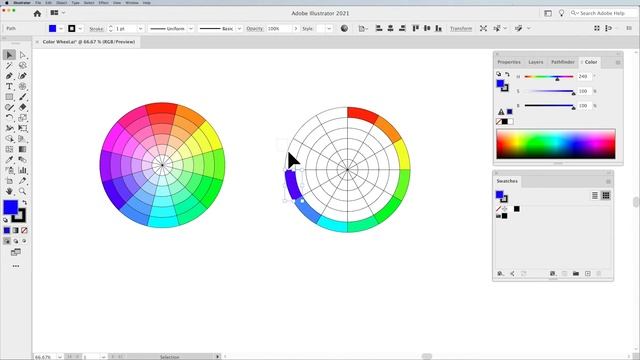Image resolution: width=640 pixels, height=360 pixels.
Task: Open Edit Toolbar three-dots button
Action: (16, 266)
